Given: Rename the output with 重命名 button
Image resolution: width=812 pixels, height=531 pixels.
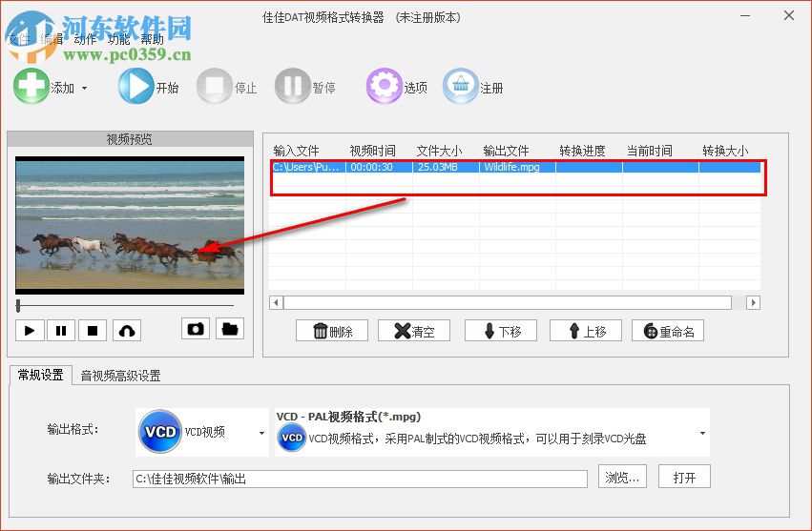Looking at the screenshot, I should click(x=668, y=331).
